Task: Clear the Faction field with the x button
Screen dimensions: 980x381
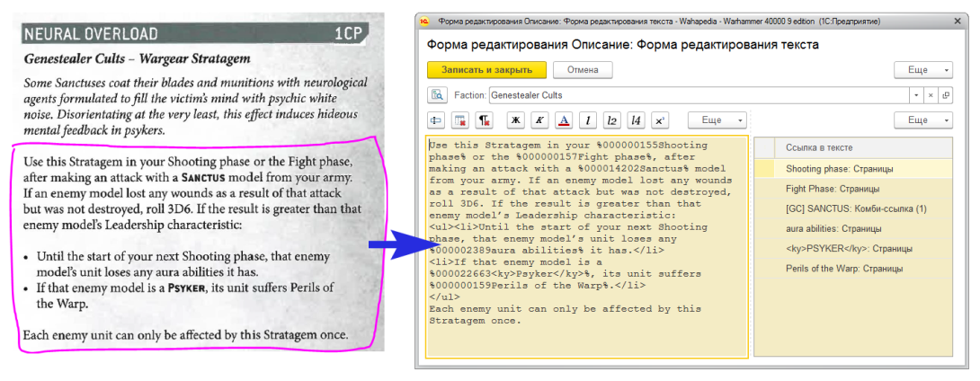Action: pos(930,95)
